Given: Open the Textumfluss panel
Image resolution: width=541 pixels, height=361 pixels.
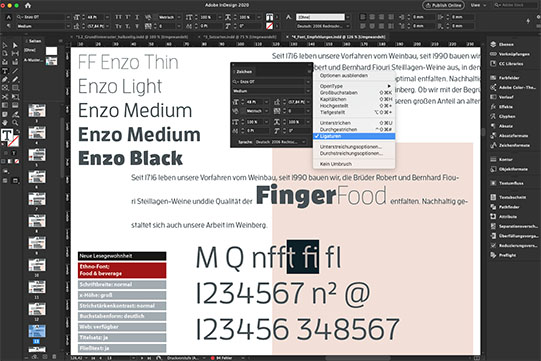Looking at the screenshot, I should click(x=507, y=184).
